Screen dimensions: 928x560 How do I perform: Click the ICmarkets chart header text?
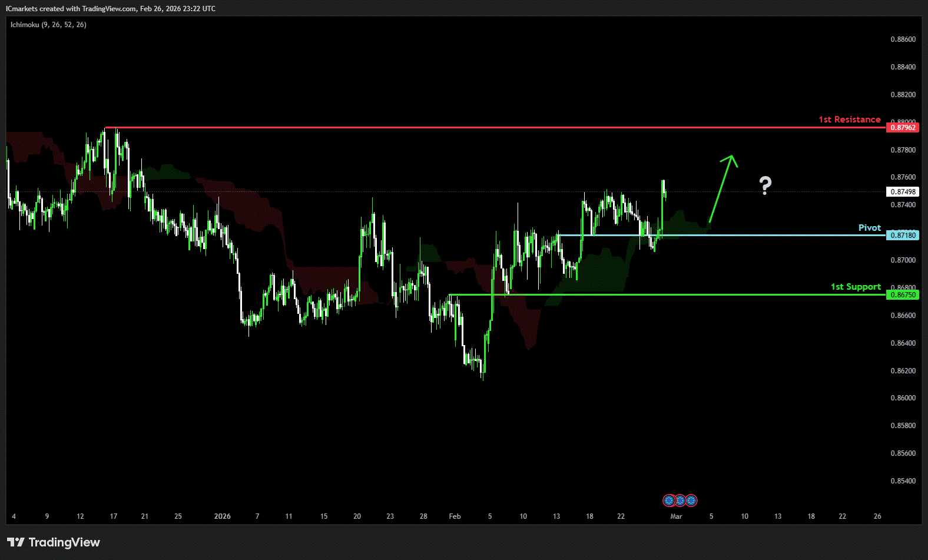[x=111, y=9]
